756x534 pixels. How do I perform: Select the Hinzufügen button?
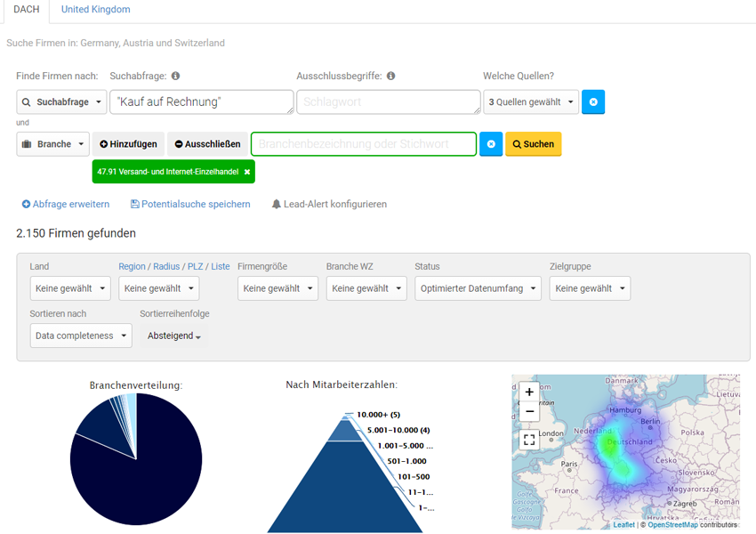click(x=128, y=144)
